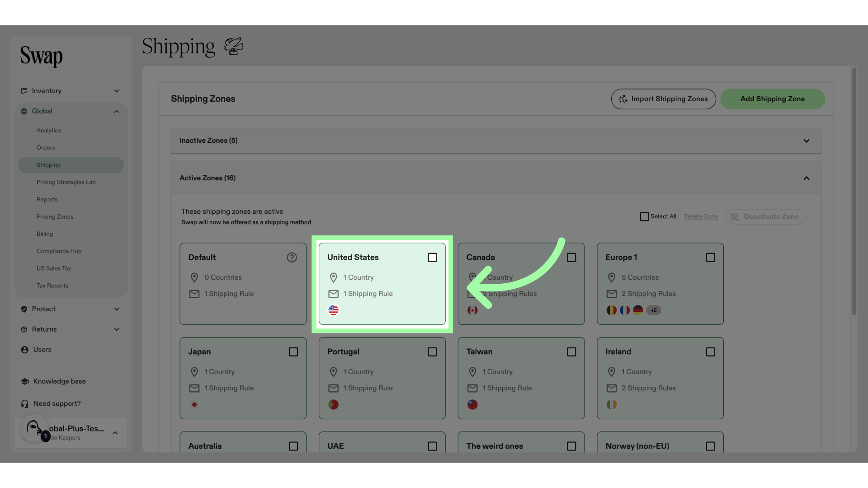Image resolution: width=868 pixels, height=488 pixels.
Task: Tick the Canada zone checkbox
Action: click(x=571, y=258)
